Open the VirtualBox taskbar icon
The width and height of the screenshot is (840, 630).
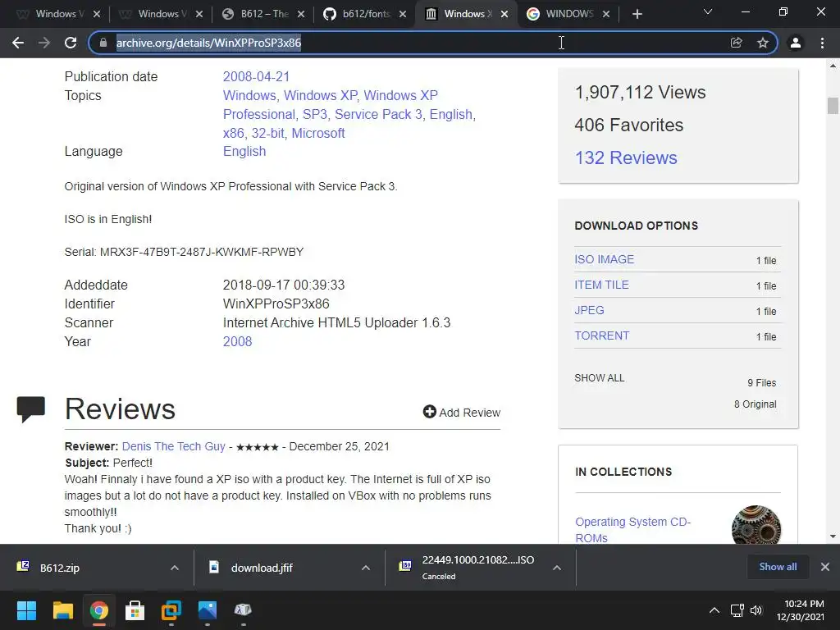pos(171,610)
